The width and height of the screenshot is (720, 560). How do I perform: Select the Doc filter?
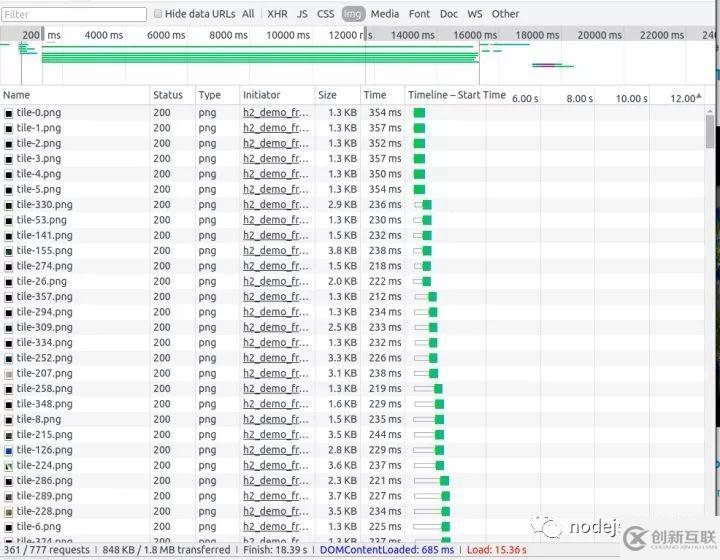tap(449, 14)
